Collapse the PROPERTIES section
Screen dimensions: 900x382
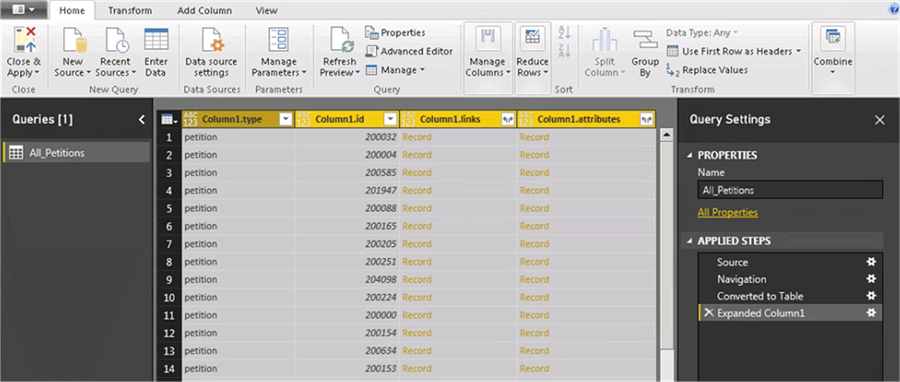[689, 155]
